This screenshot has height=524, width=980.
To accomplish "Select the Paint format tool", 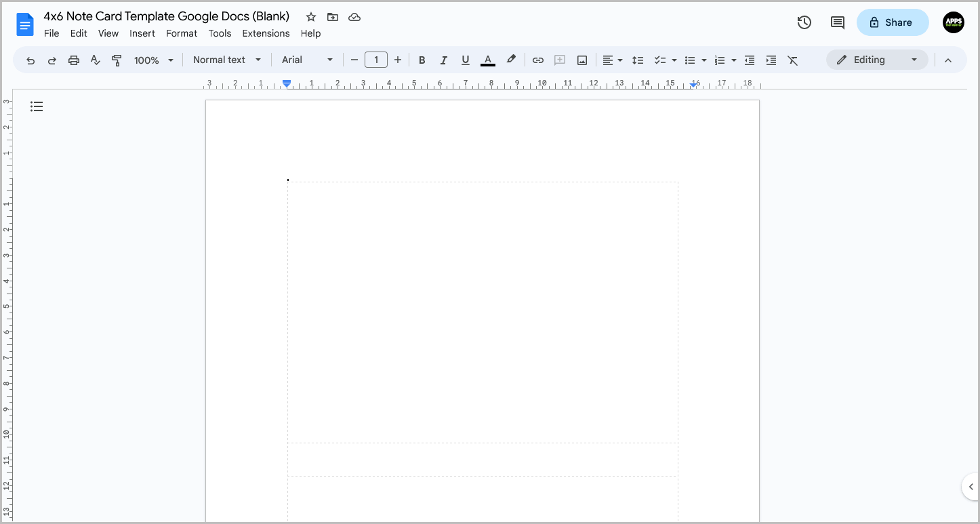I will [117, 60].
